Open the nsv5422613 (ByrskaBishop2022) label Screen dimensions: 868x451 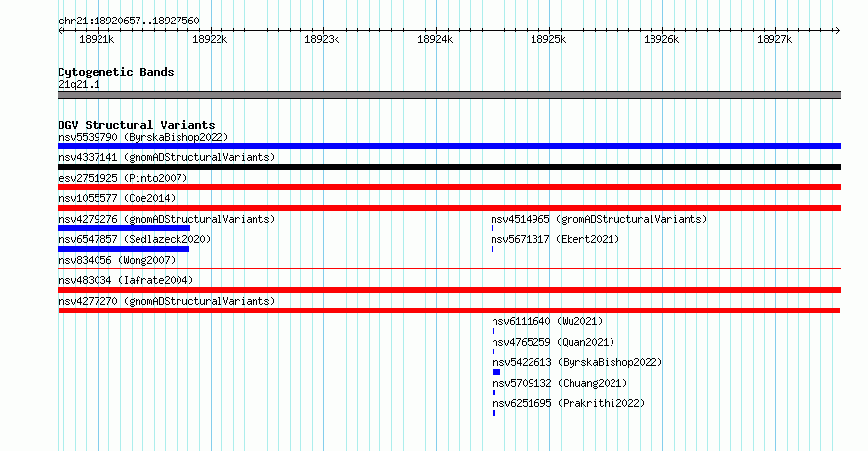(578, 362)
